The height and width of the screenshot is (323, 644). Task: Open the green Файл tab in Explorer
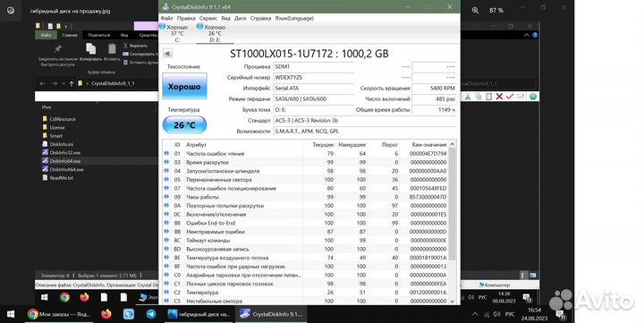[46, 35]
